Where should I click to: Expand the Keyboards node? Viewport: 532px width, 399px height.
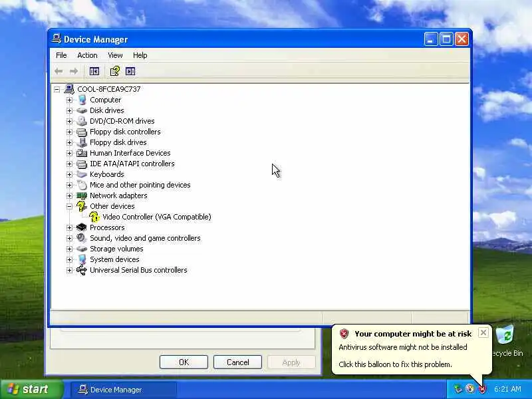coord(69,174)
